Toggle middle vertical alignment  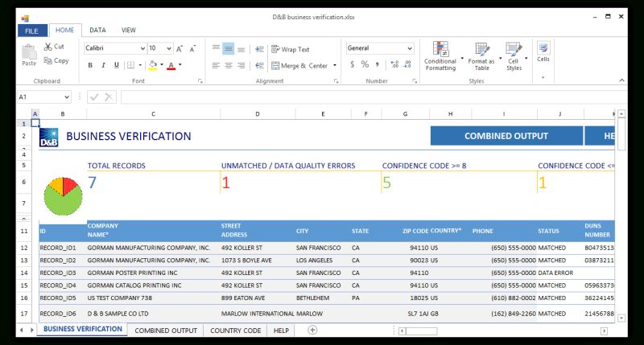coord(229,48)
